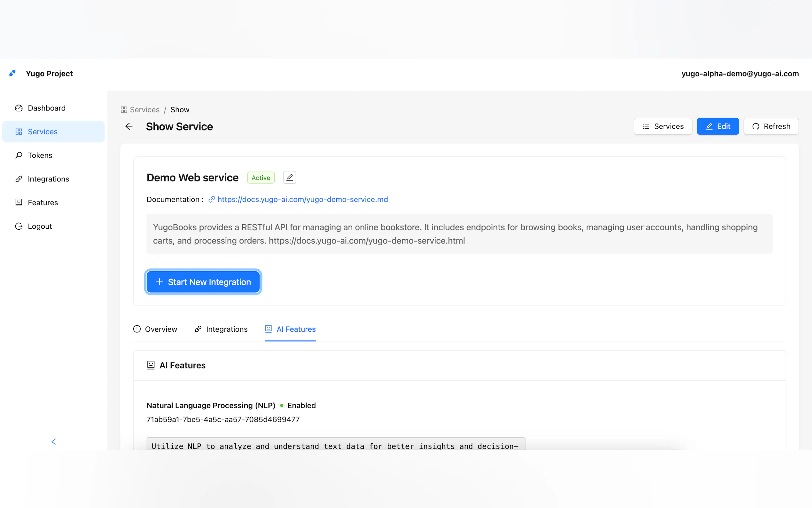The height and width of the screenshot is (508, 812).
Task: Click the Yugo Project logo icon
Action: click(x=12, y=73)
